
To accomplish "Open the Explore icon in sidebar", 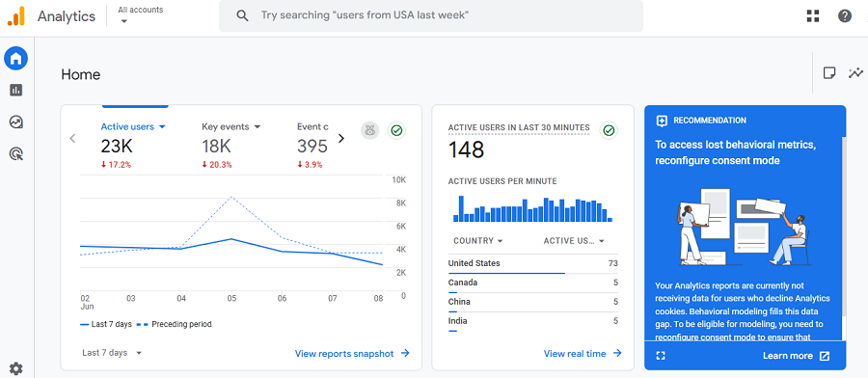I will pos(16,121).
